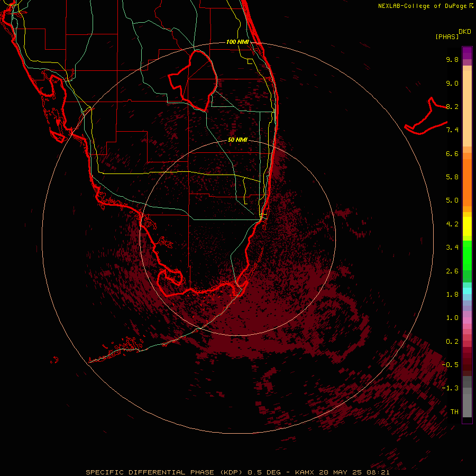Click the 9.0 value on color scale

[452, 83]
